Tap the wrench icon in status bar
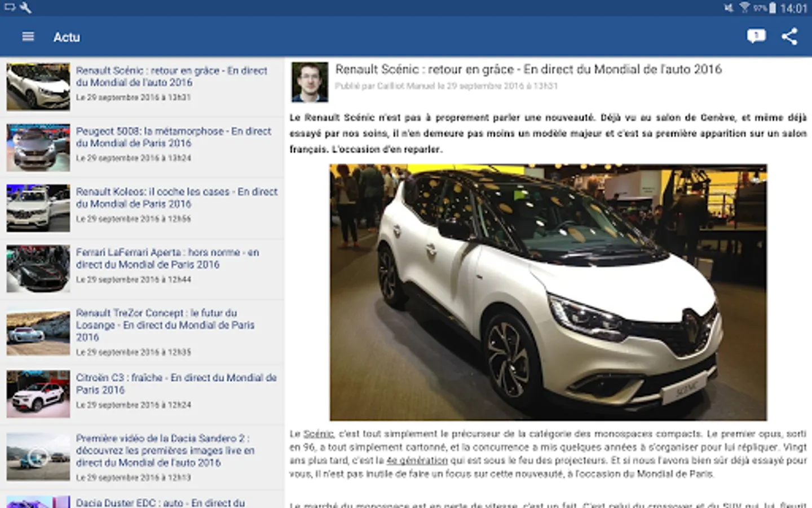Image resolution: width=812 pixels, height=508 pixels. (25, 7)
